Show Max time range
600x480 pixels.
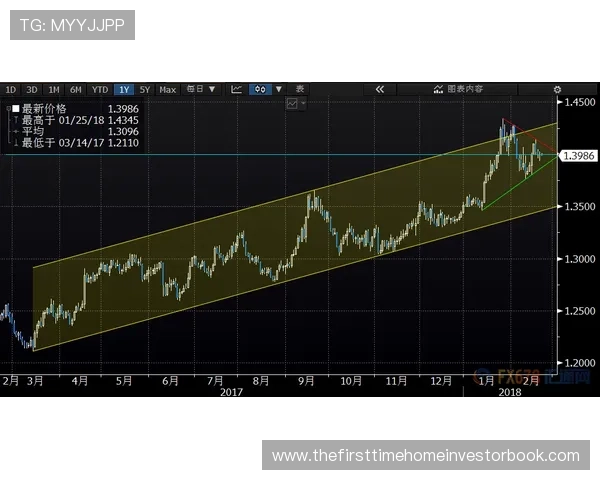168,89
